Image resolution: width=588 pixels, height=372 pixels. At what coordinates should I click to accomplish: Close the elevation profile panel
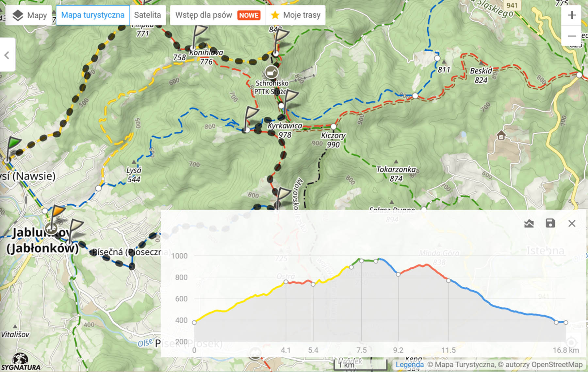pyautogui.click(x=572, y=224)
